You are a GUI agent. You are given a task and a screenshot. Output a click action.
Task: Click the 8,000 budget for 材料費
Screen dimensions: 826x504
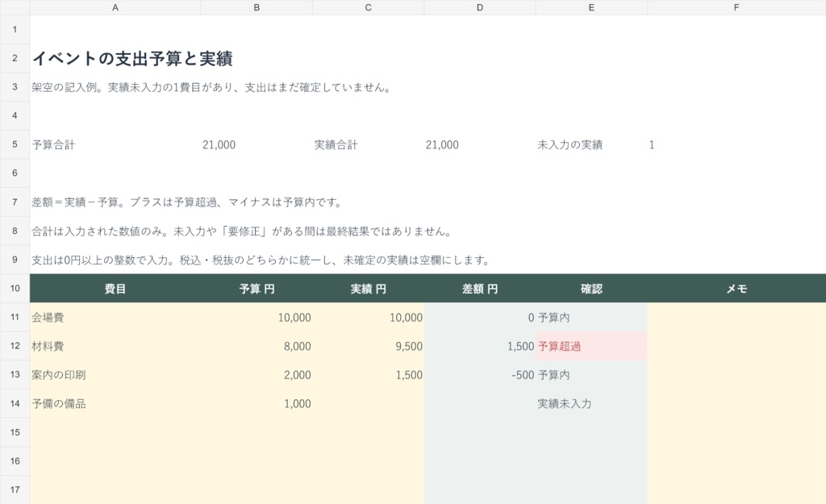257,346
